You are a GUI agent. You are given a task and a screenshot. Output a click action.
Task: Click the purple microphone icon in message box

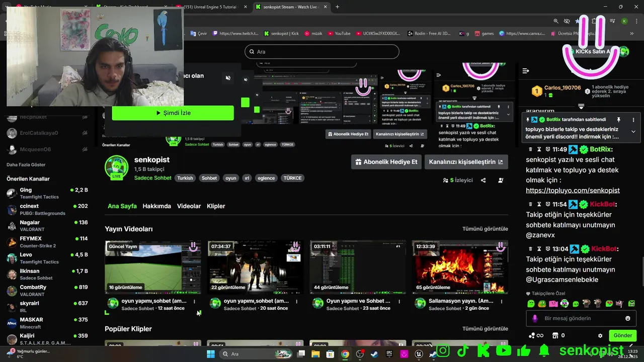click(535, 318)
